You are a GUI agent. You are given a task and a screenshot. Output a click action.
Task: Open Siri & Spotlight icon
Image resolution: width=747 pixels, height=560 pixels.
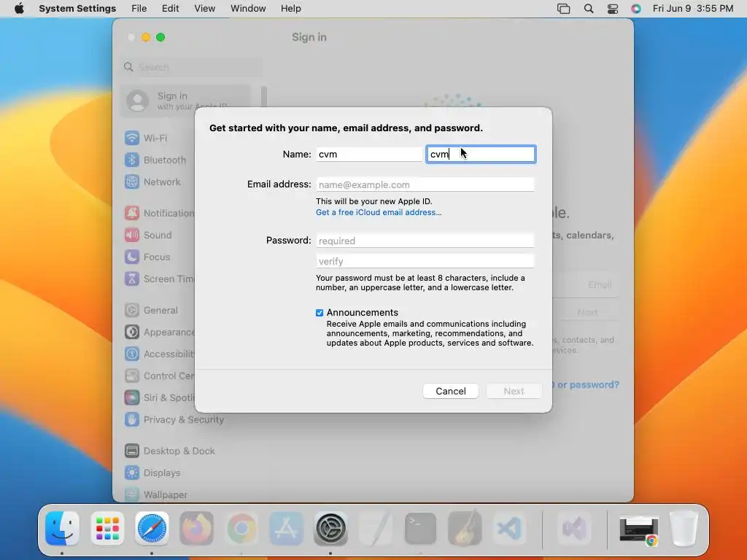coord(132,398)
